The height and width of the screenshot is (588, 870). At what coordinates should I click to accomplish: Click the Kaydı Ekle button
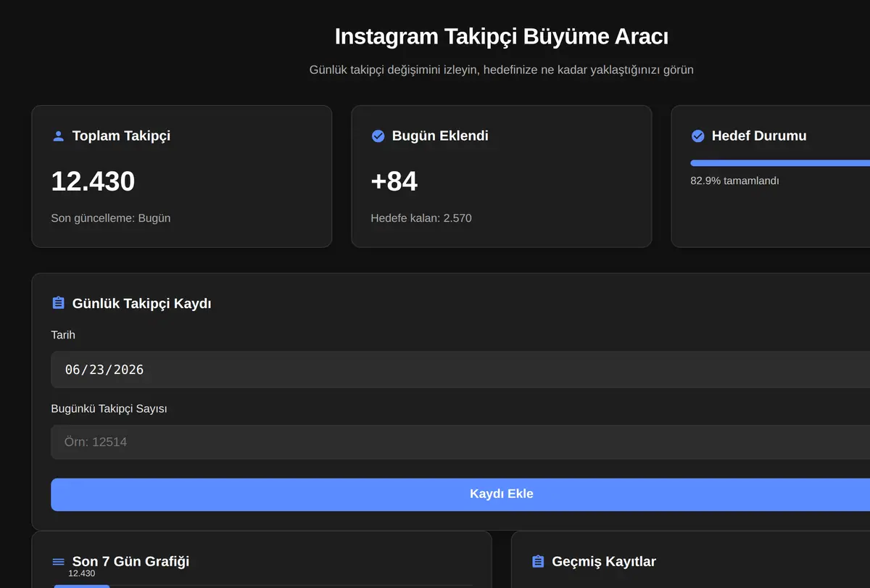coord(460,494)
